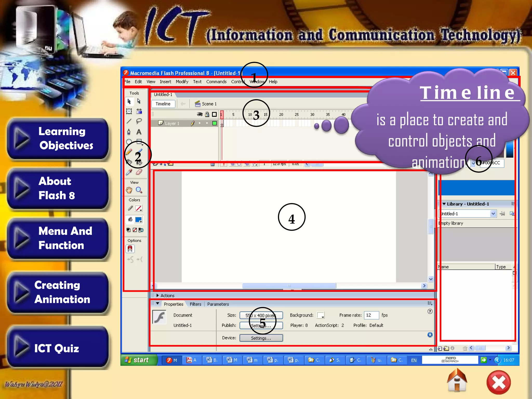Click the Frame rate input field
The width and height of the screenshot is (532, 399).
[371, 315]
